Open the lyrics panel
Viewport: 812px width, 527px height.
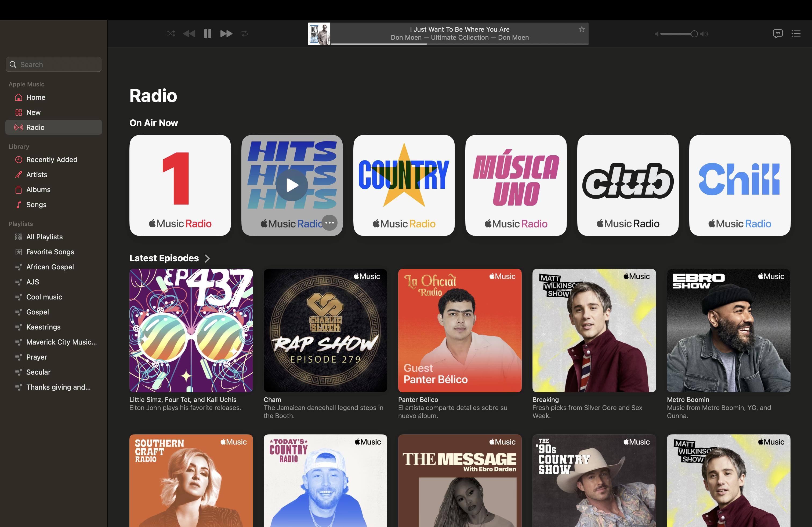(778, 33)
